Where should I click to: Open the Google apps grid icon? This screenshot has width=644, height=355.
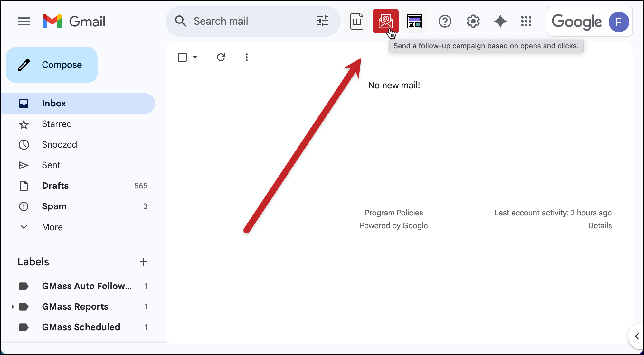[x=526, y=22]
